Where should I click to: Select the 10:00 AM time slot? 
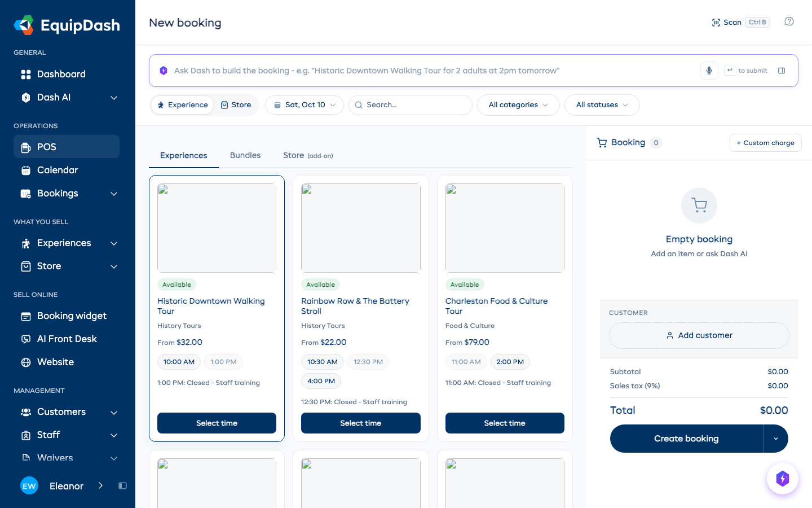[x=179, y=362]
